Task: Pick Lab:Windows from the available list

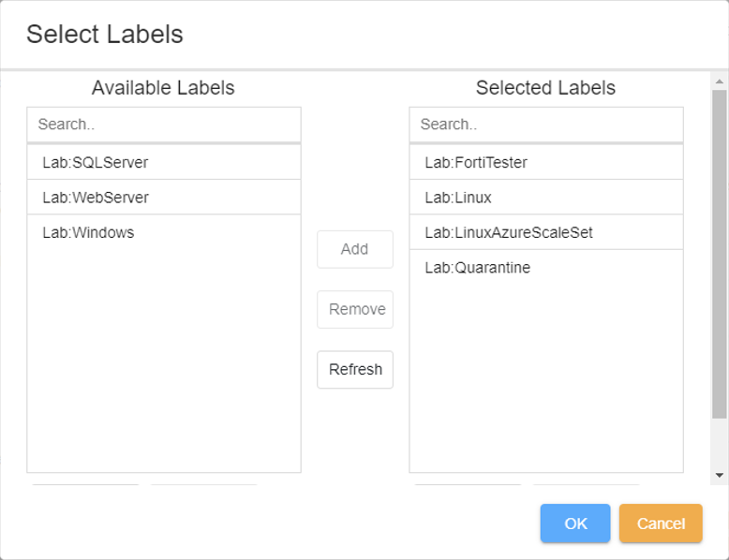Action: click(x=88, y=232)
